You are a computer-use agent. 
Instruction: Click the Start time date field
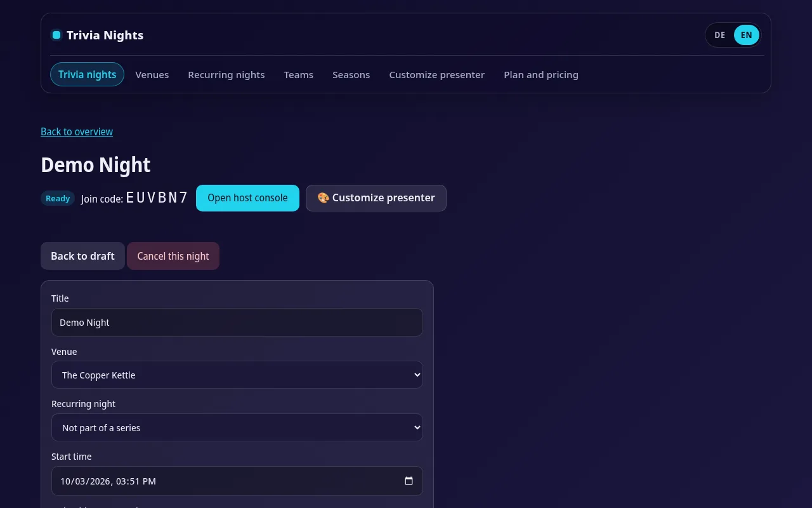237,481
